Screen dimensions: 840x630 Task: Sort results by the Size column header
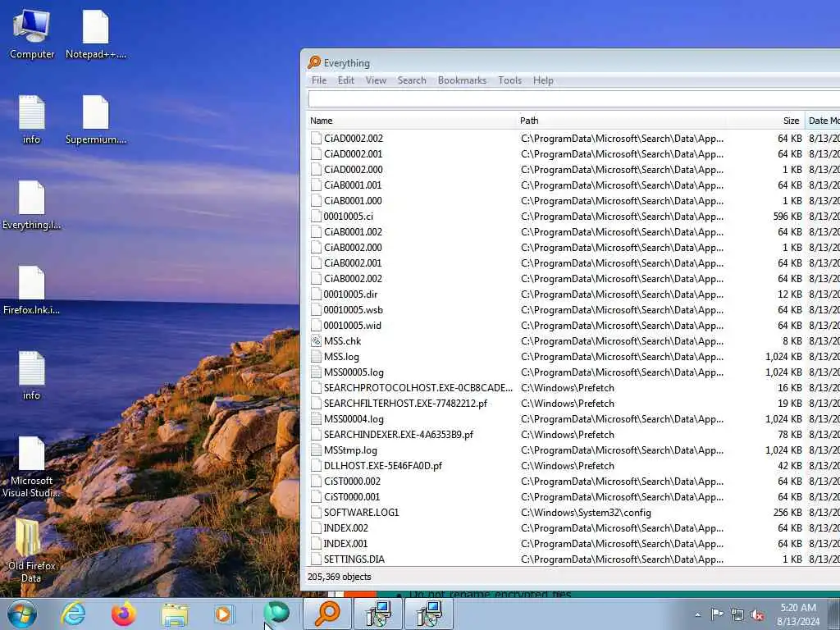(x=765, y=121)
